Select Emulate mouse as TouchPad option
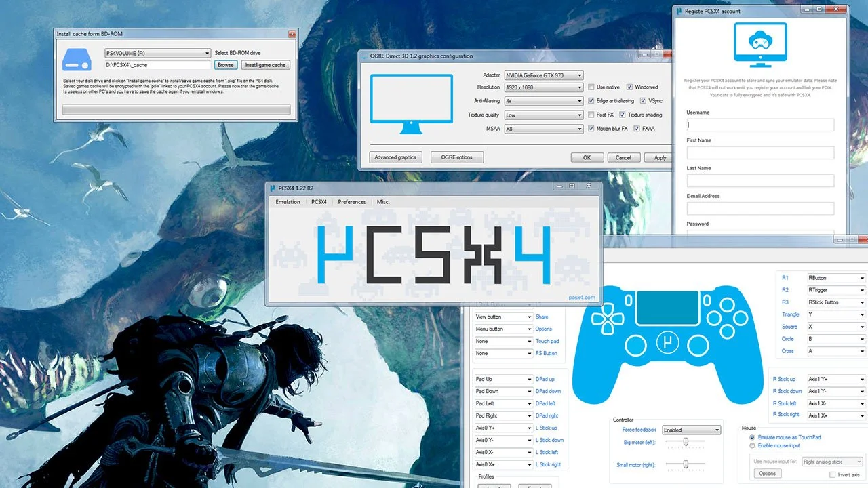The image size is (868, 488). click(x=752, y=437)
